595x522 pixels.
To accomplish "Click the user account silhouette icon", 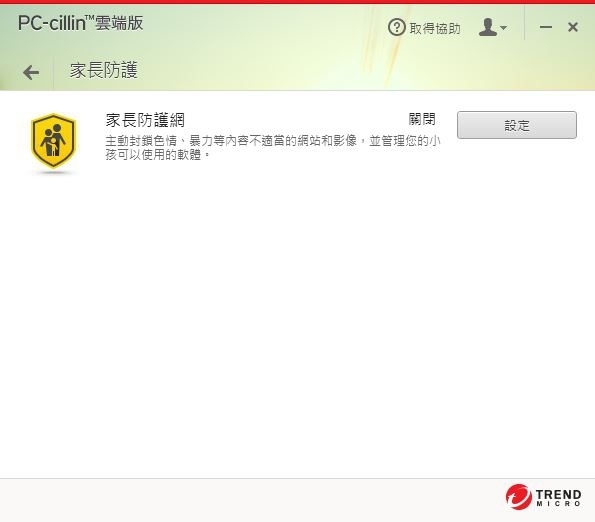I will pyautogui.click(x=488, y=27).
